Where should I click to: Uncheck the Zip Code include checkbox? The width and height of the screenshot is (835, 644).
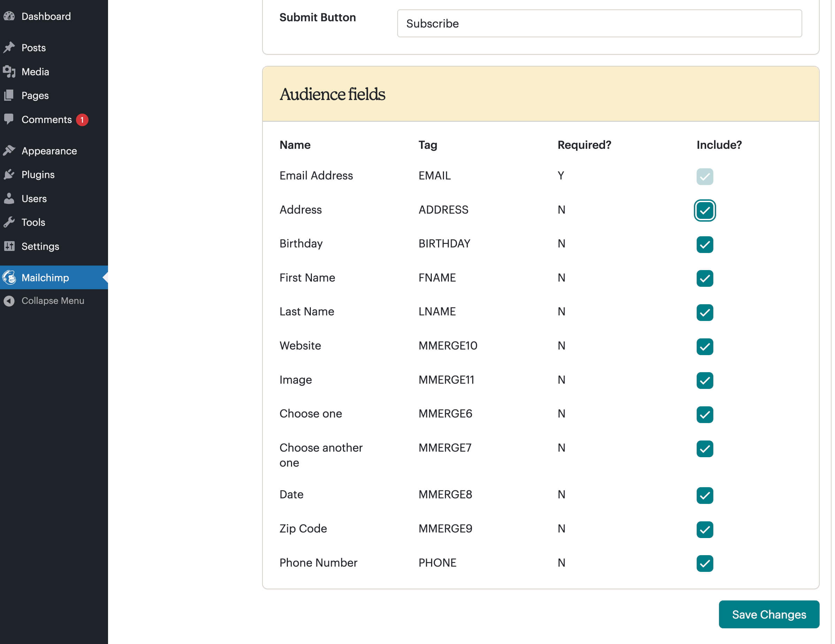705,529
